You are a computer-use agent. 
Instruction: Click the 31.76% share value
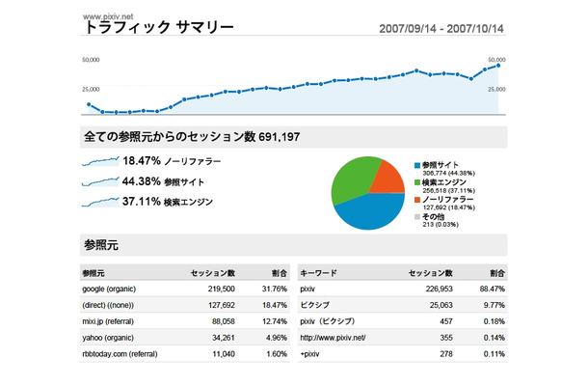[x=275, y=289]
